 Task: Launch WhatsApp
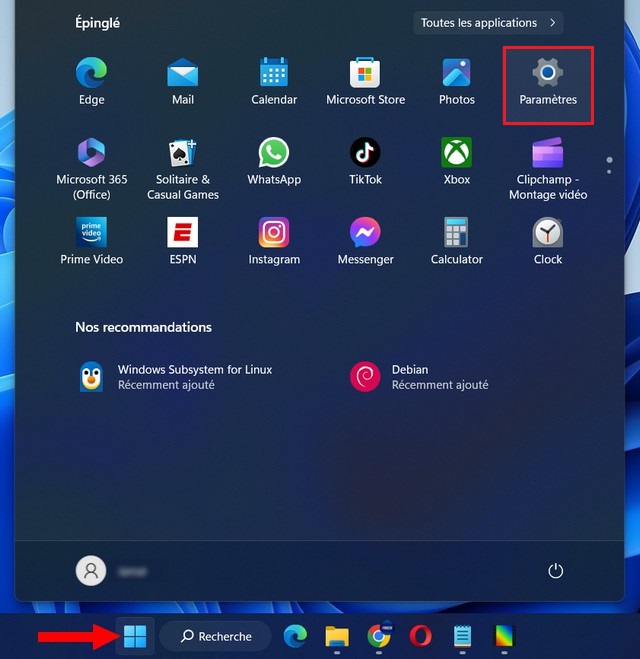click(274, 162)
